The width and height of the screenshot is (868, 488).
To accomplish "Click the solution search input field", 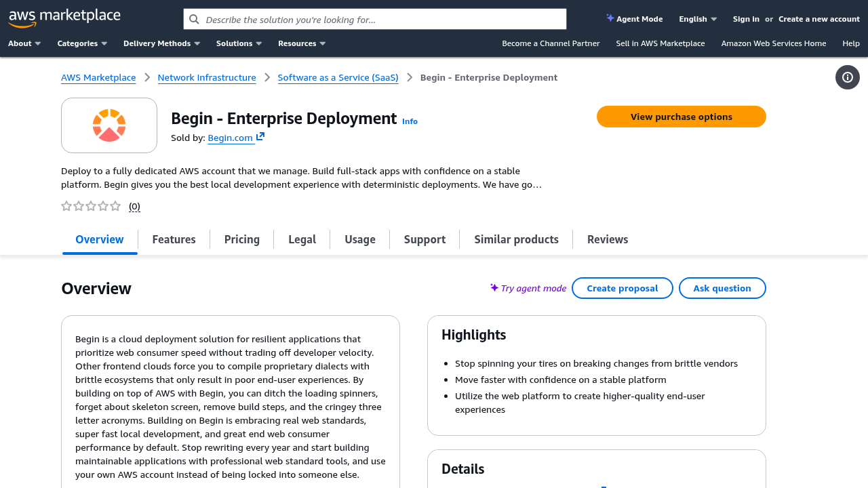I will [375, 19].
